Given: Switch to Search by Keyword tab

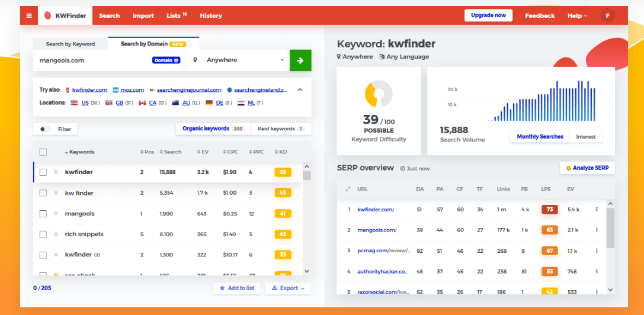Looking at the screenshot, I should point(71,44).
